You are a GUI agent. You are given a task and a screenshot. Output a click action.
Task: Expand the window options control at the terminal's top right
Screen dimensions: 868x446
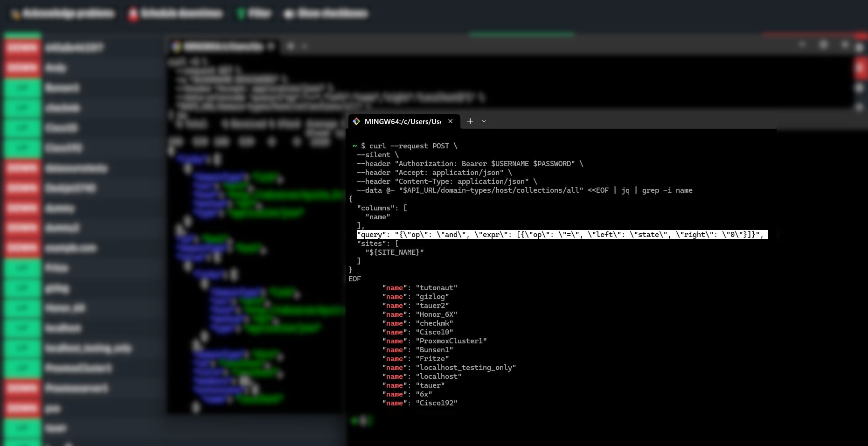(844, 45)
